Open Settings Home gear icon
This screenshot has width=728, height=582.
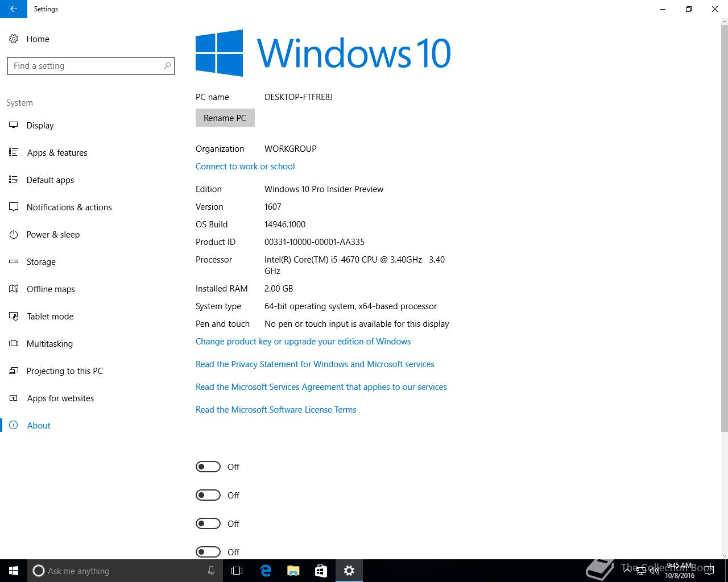(14, 39)
